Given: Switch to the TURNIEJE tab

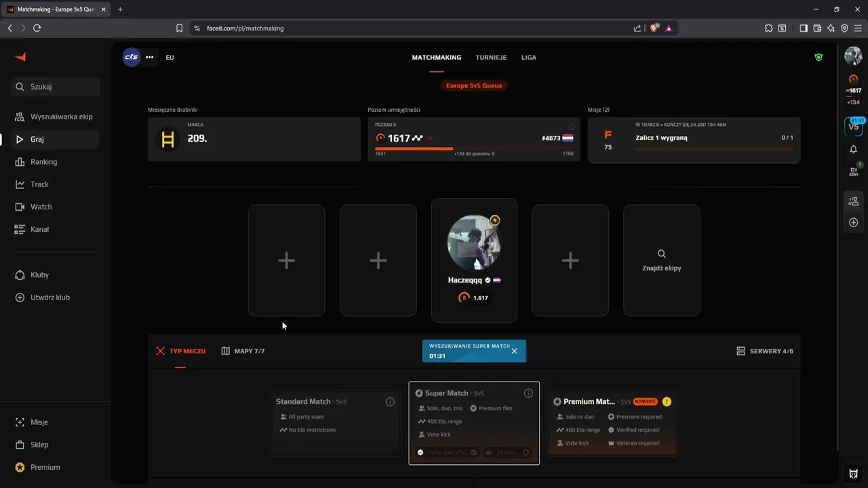Looking at the screenshot, I should click(x=491, y=58).
